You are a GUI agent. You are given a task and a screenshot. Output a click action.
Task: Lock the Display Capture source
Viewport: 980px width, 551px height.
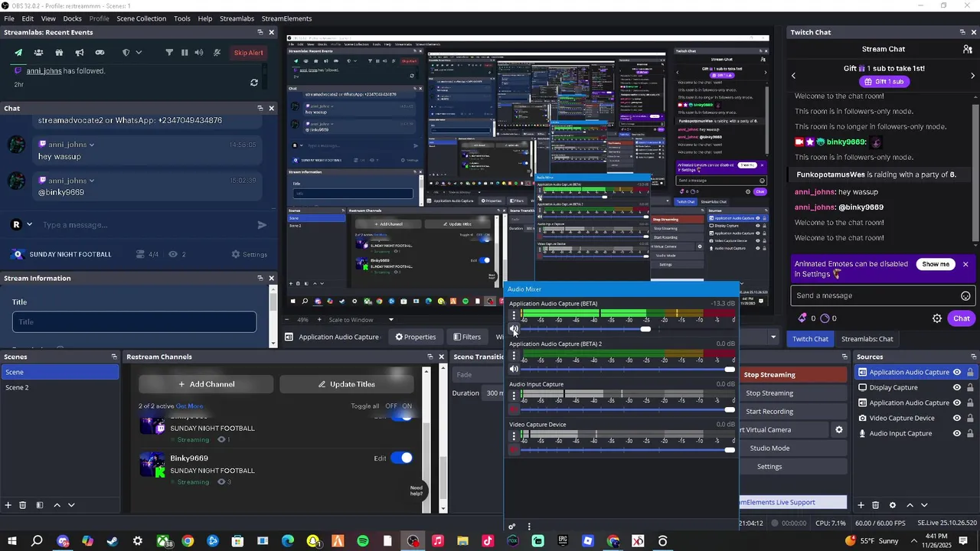970,387
